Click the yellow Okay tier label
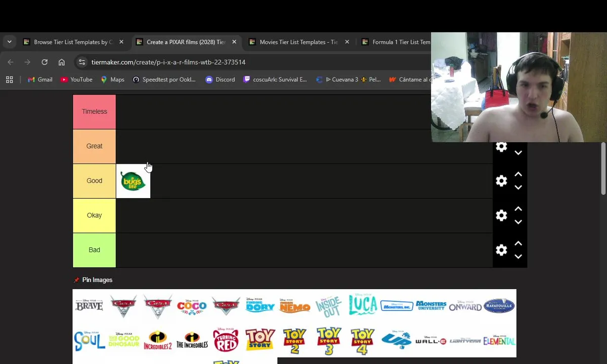Viewport: 607px width, 364px height. 94,215
